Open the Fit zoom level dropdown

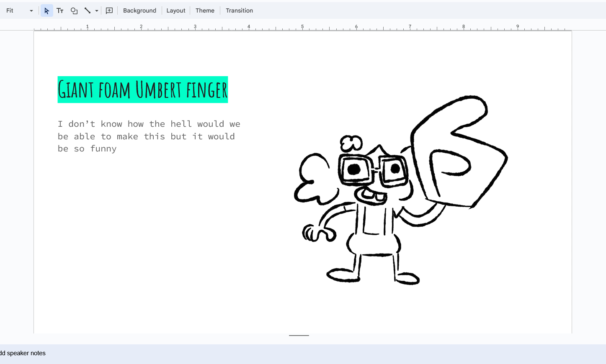point(19,11)
